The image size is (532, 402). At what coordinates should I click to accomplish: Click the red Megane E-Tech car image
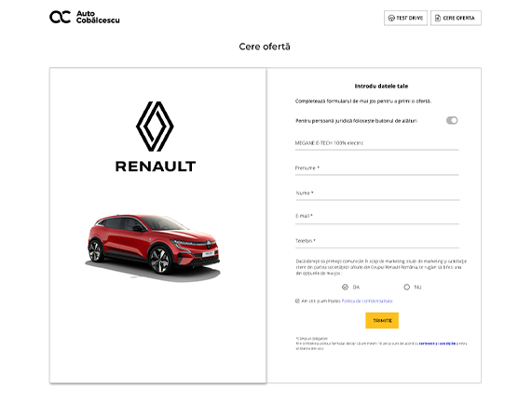153,248
